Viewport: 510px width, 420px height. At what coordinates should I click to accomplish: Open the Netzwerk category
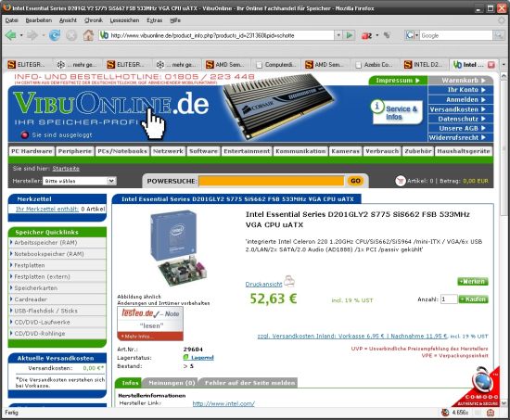point(168,151)
